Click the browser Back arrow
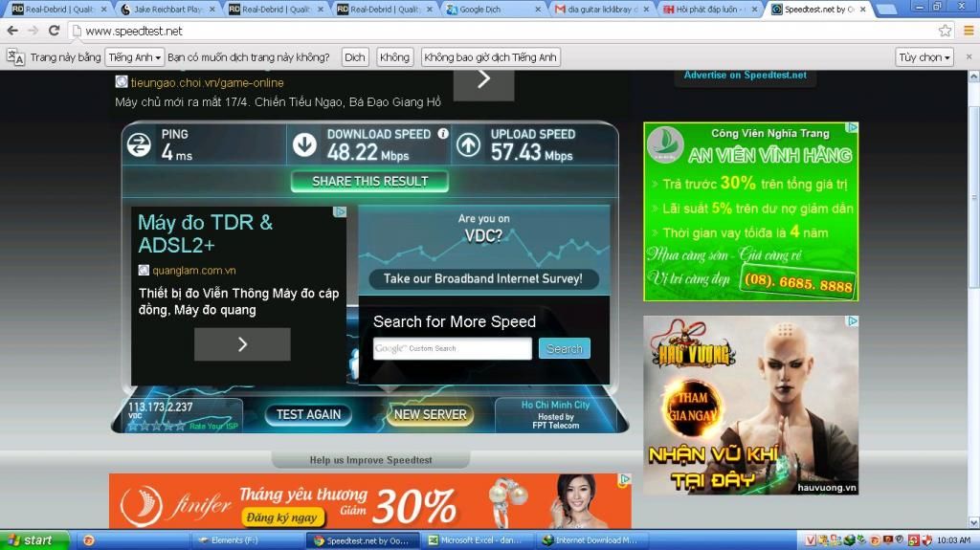The height and width of the screenshot is (550, 980). point(12,31)
